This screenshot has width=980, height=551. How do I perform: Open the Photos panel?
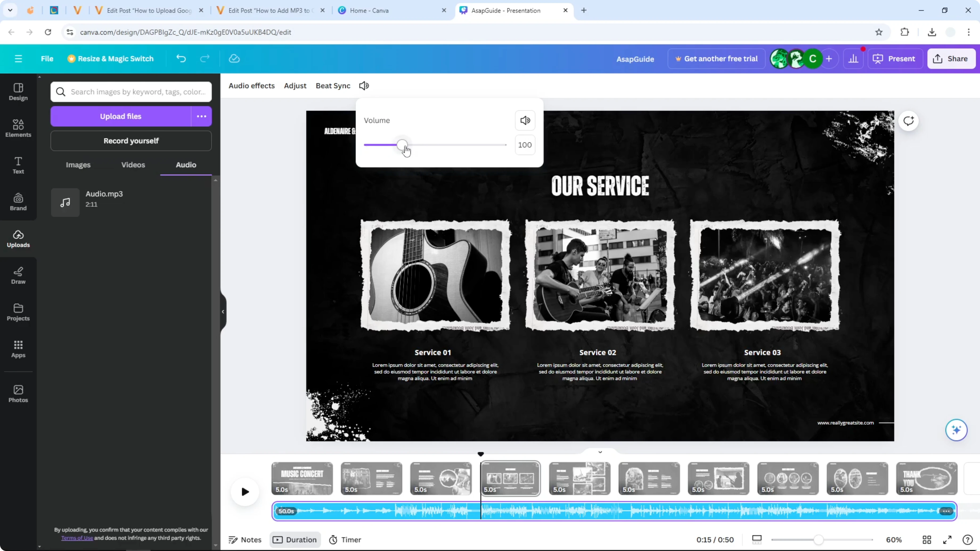click(18, 394)
